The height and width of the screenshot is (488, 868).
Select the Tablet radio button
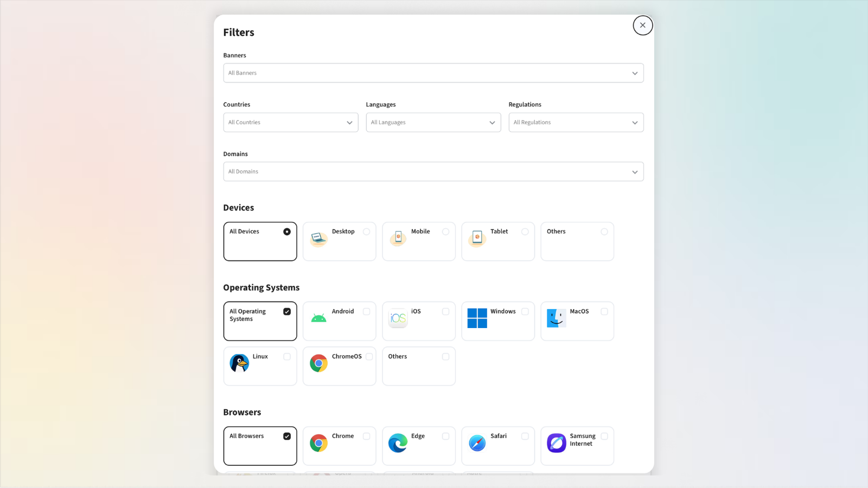click(525, 232)
